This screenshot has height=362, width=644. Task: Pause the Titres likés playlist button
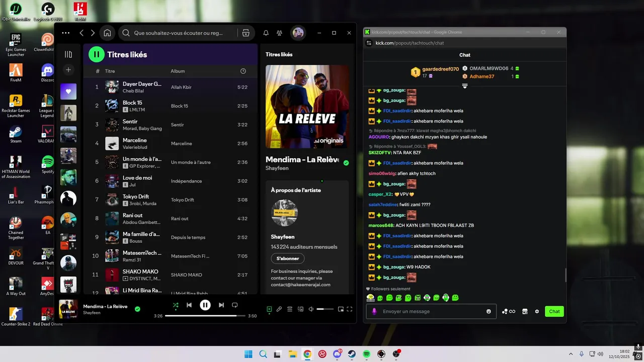(x=97, y=54)
